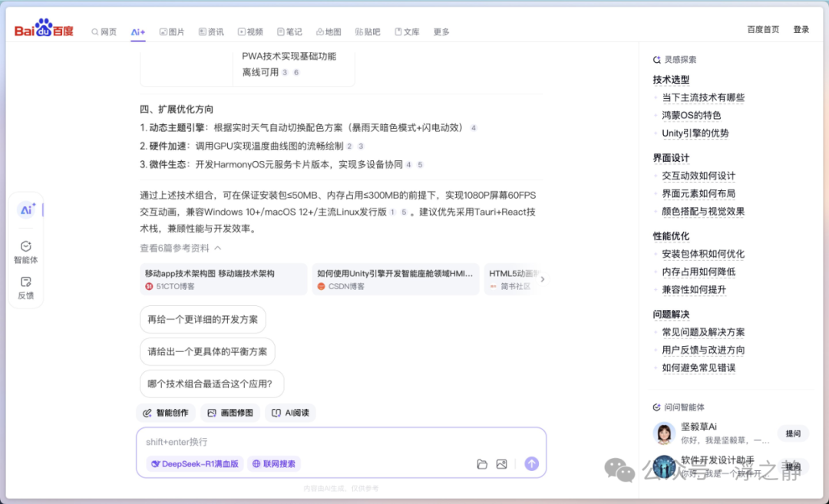Open 当下主流技术有哪些 topic
This screenshot has width=829, height=504.
pos(703,97)
